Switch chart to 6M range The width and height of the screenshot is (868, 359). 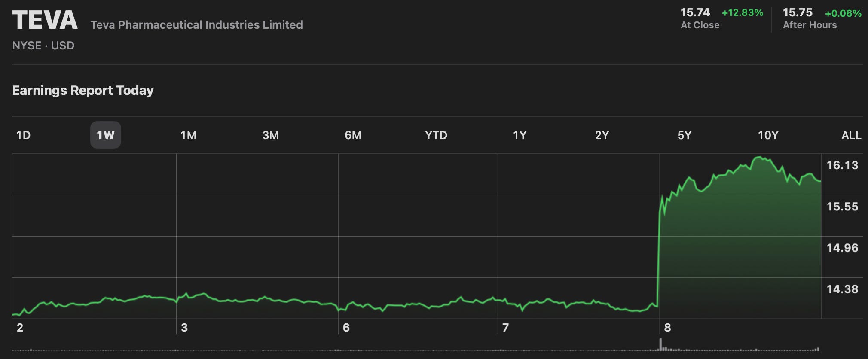point(353,135)
